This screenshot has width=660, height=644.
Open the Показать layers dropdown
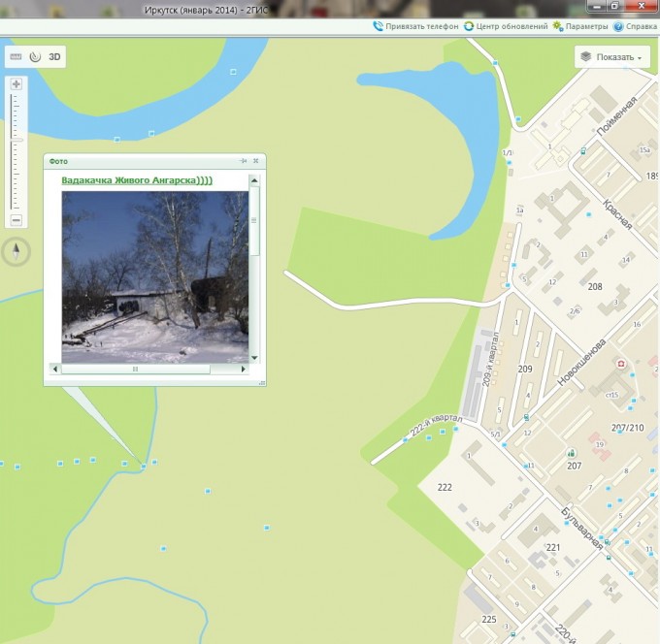click(611, 57)
